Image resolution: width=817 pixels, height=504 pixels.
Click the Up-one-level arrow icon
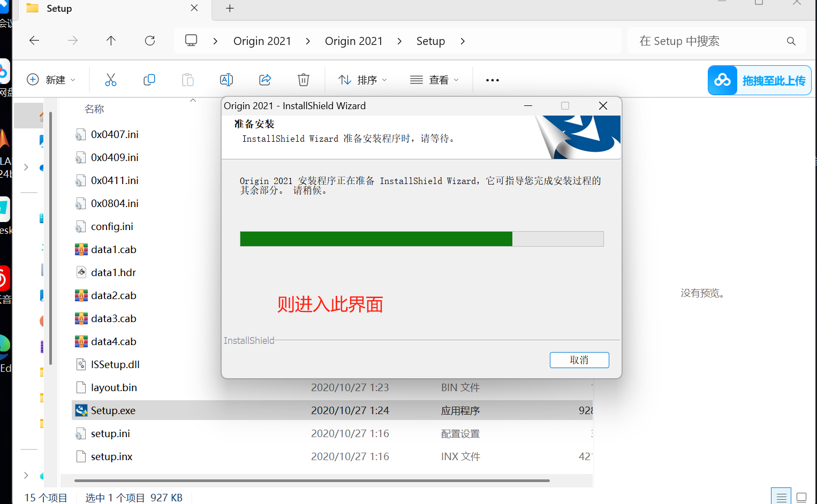coord(111,40)
